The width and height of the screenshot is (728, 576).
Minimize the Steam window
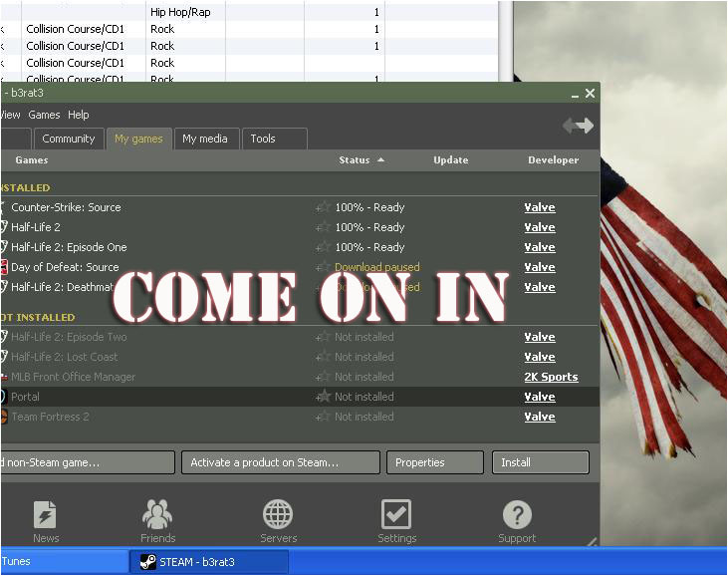576,95
